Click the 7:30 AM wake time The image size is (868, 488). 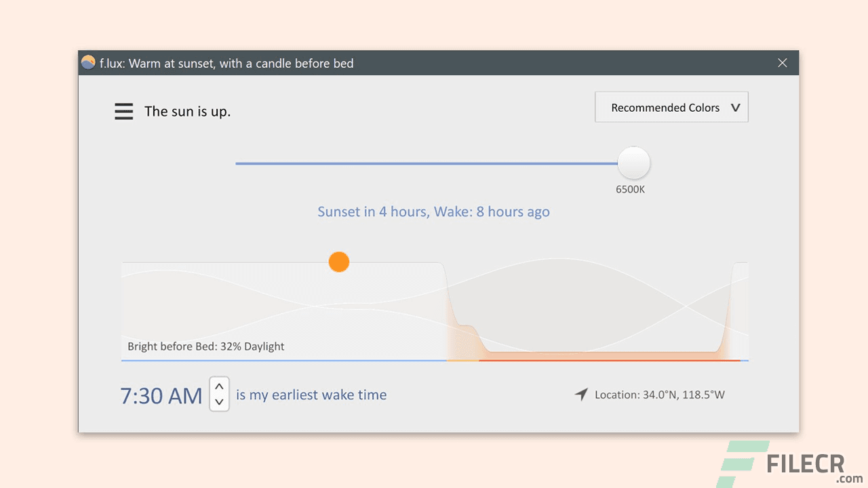coord(161,396)
